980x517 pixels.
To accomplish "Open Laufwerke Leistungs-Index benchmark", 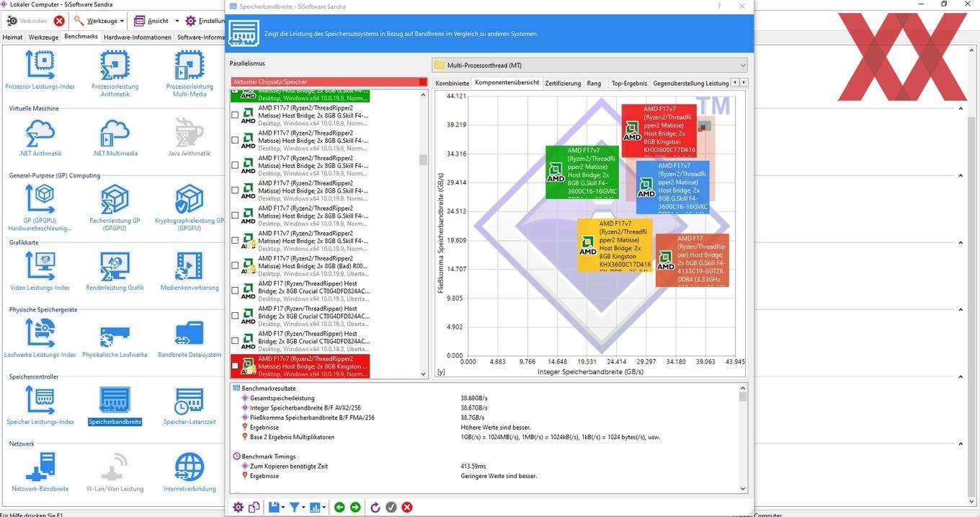I will [x=40, y=338].
